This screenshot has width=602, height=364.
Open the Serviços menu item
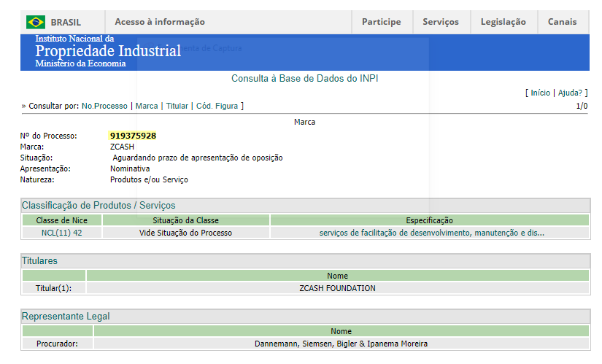point(441,22)
